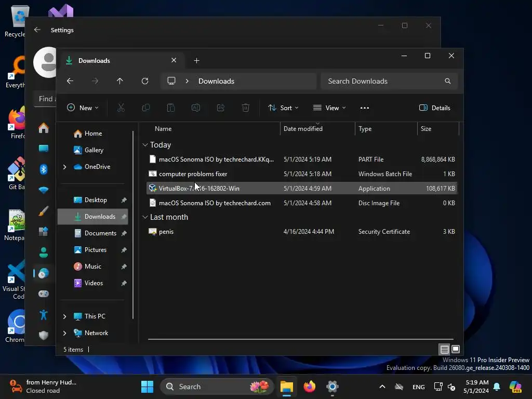Open the View dropdown
This screenshot has height=399, width=532.
pos(329,108)
